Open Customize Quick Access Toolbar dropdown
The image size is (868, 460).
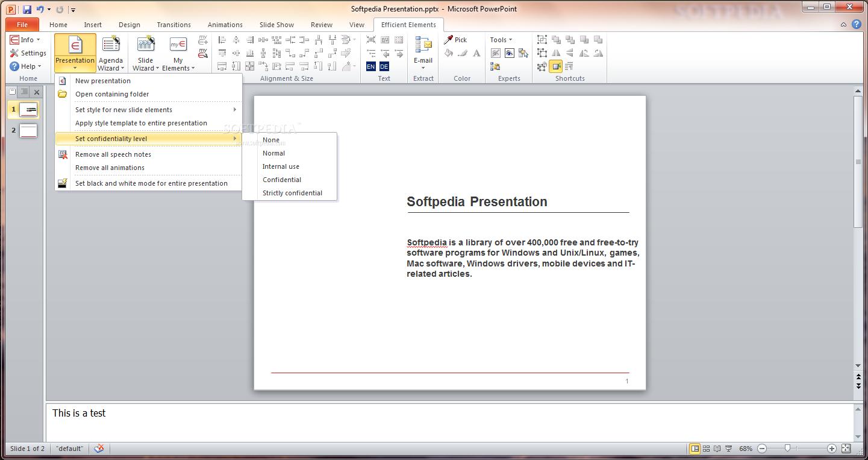73,10
